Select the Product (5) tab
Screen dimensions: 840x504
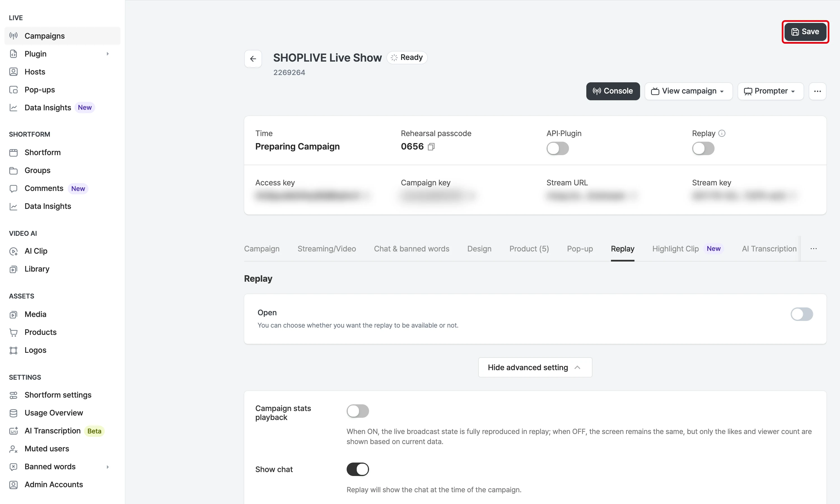(x=529, y=249)
